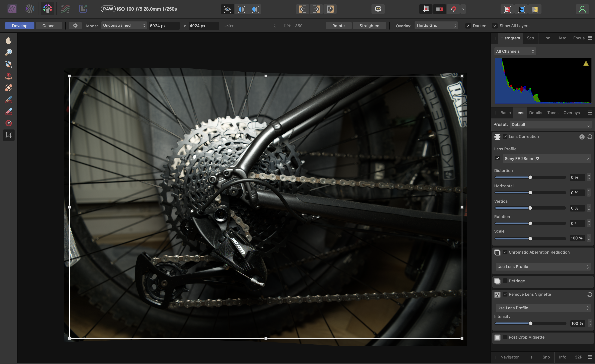Click the Rotate button
The width and height of the screenshot is (595, 364).
click(338, 26)
